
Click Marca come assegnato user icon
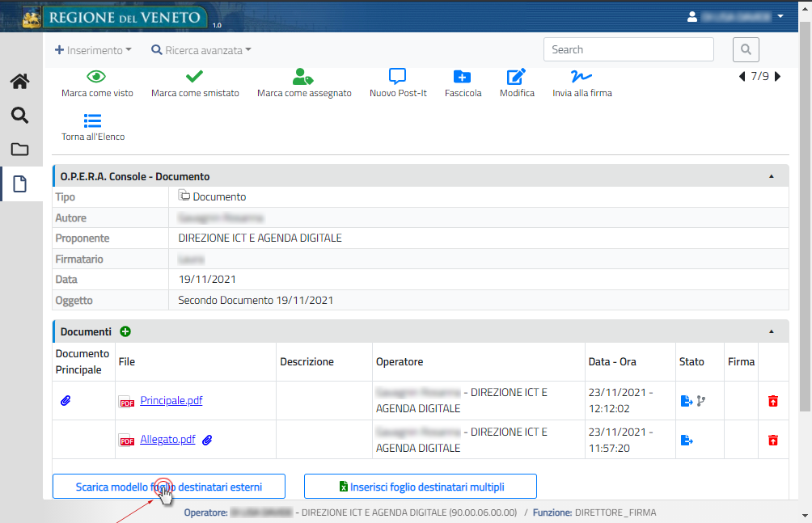(303, 77)
